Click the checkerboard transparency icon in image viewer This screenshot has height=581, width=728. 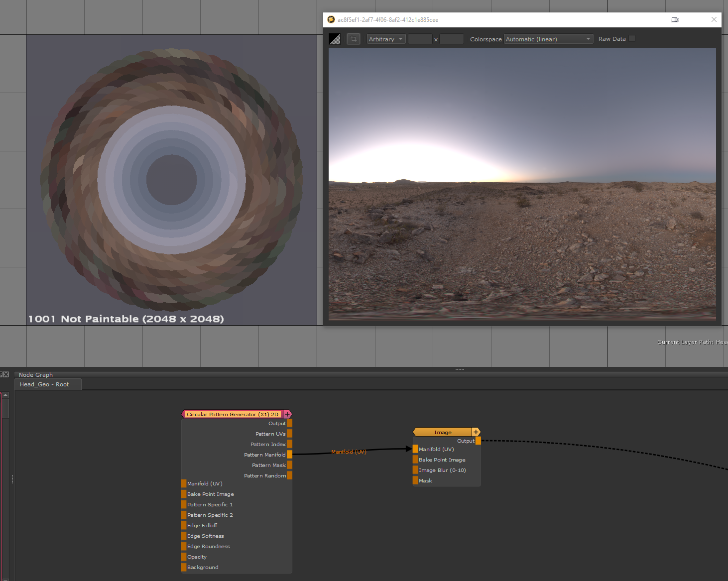point(335,39)
